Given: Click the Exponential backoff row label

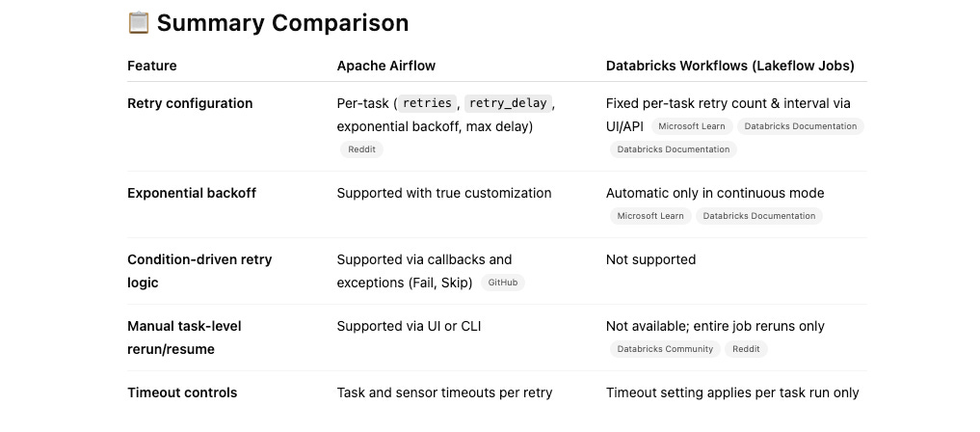Looking at the screenshot, I should (x=192, y=193).
